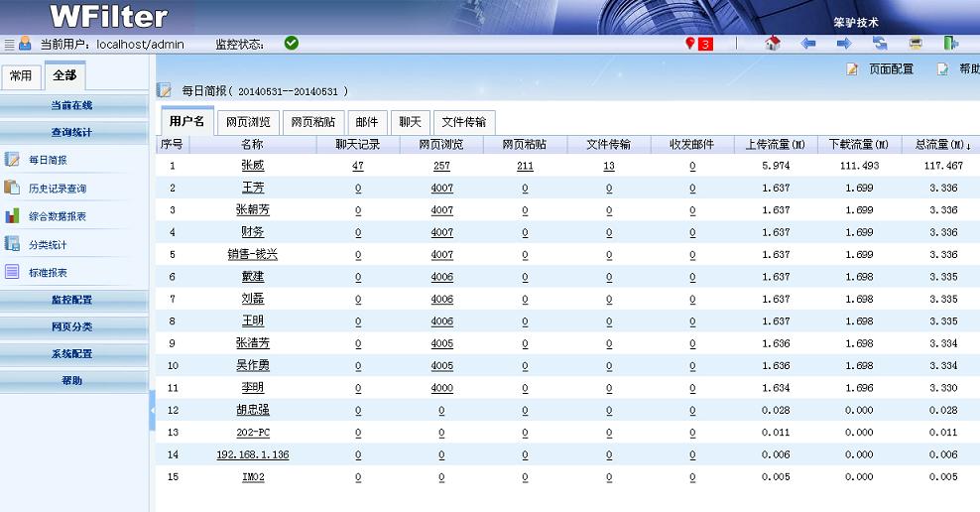Switch to the 网页浏览 tab

tap(248, 122)
